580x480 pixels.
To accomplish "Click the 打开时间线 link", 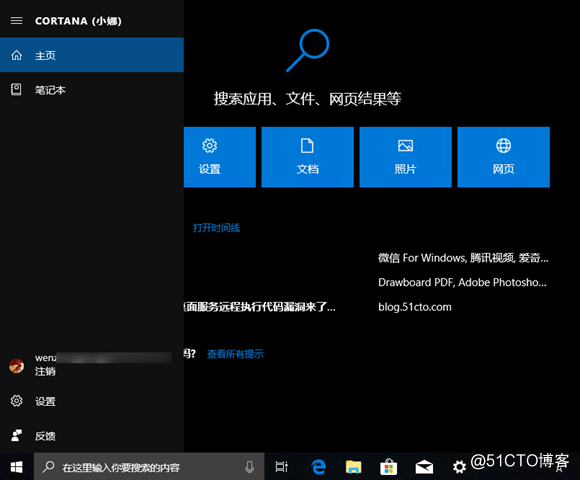I will (x=216, y=228).
